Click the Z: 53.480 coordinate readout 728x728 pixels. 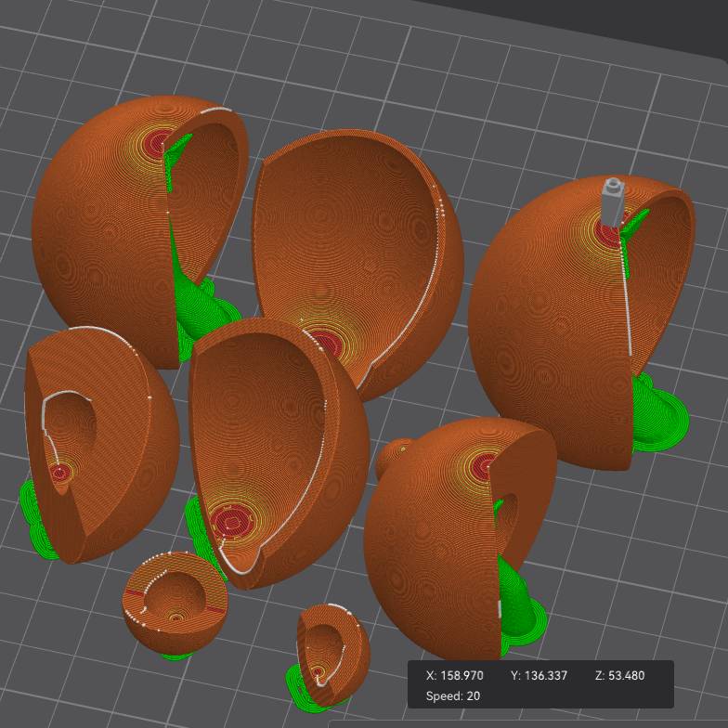(620, 675)
